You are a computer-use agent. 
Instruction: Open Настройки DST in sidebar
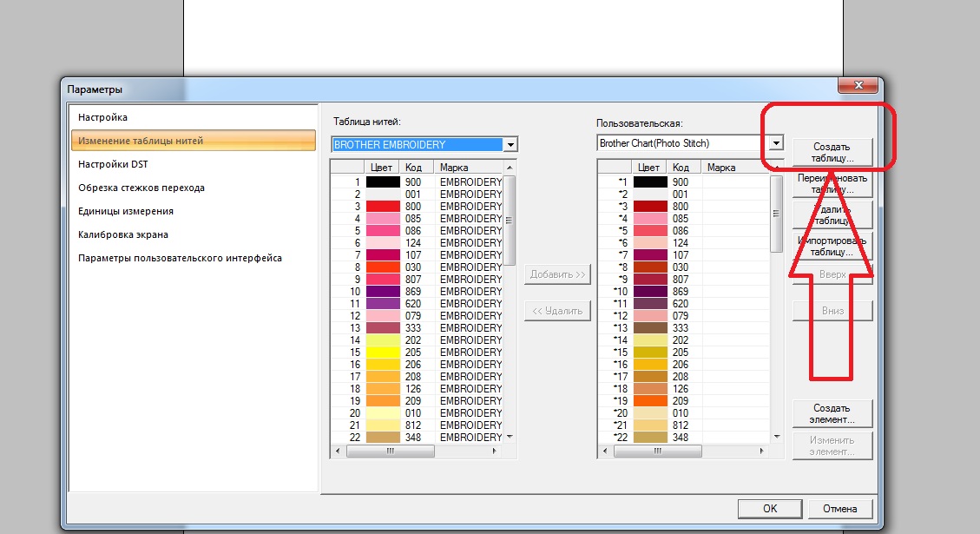coord(113,164)
